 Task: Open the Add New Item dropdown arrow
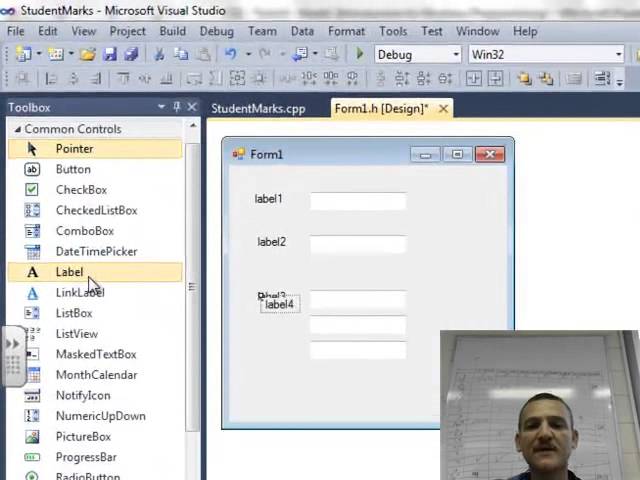[x=71, y=53]
